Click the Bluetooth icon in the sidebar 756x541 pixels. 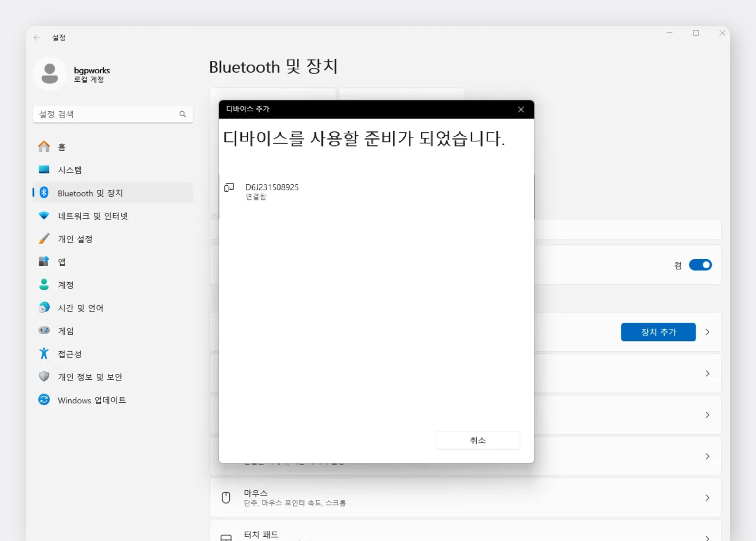(x=44, y=193)
